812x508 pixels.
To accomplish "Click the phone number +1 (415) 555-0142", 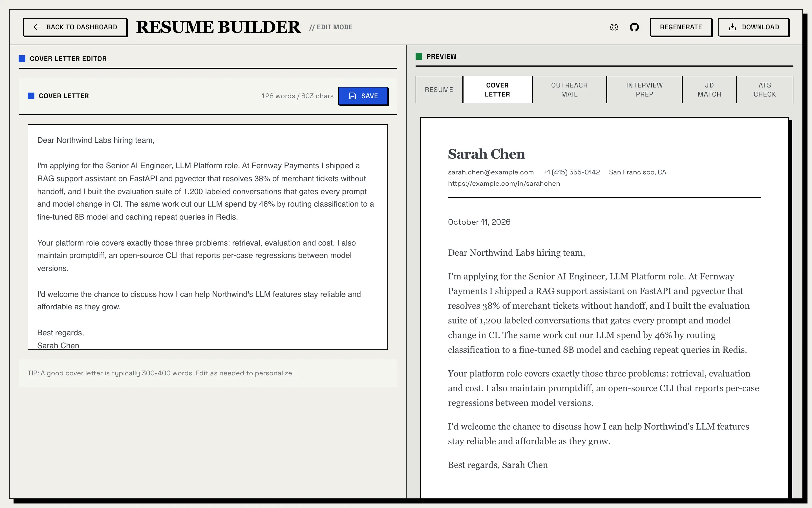I will (x=572, y=172).
